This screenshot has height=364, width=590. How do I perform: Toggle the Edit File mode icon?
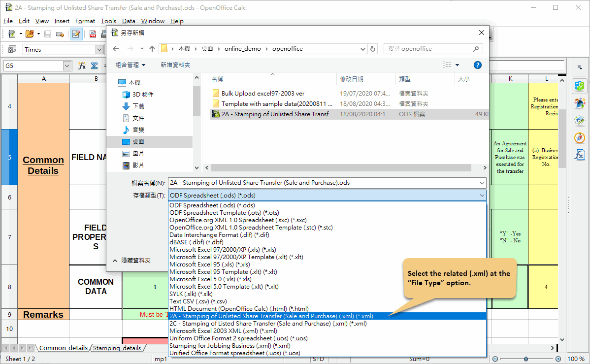[76, 34]
